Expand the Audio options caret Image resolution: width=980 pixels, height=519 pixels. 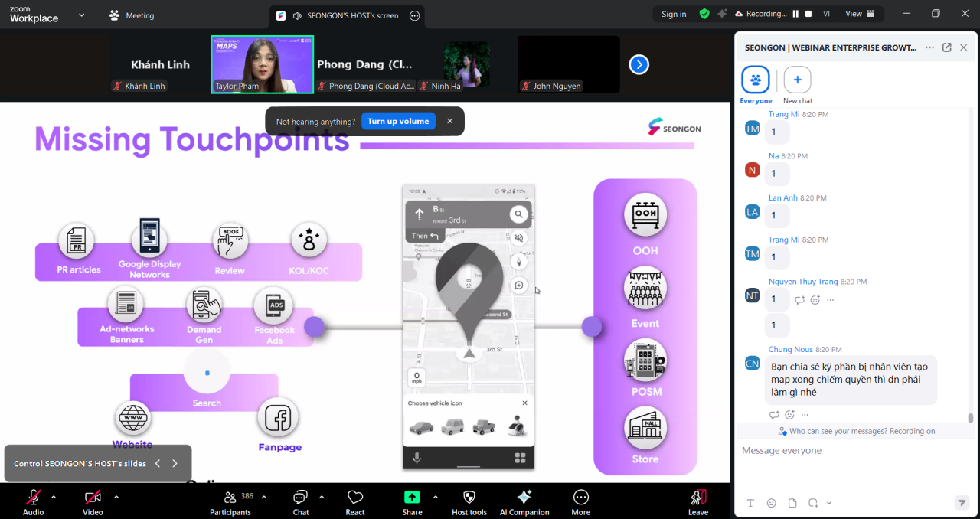pyautogui.click(x=54, y=497)
